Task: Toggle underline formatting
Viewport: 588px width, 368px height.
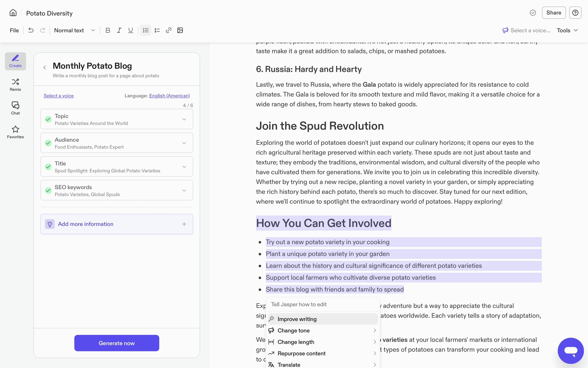Action: tap(130, 30)
